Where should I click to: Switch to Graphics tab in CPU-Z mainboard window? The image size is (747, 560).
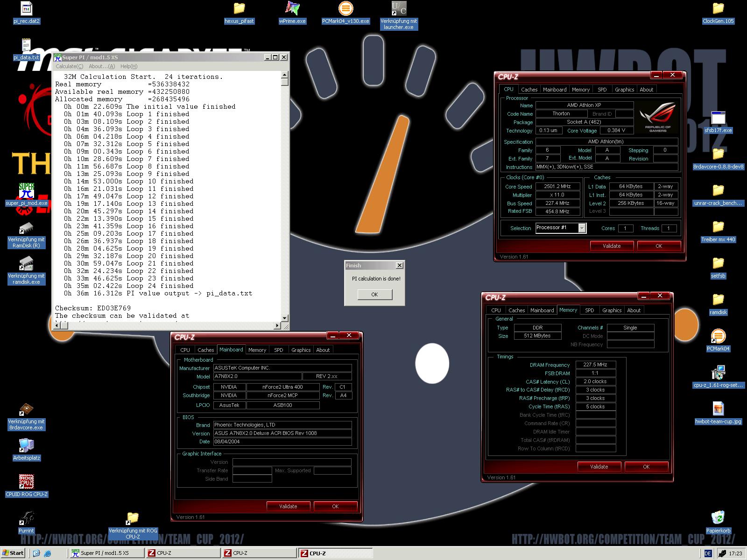301,350
